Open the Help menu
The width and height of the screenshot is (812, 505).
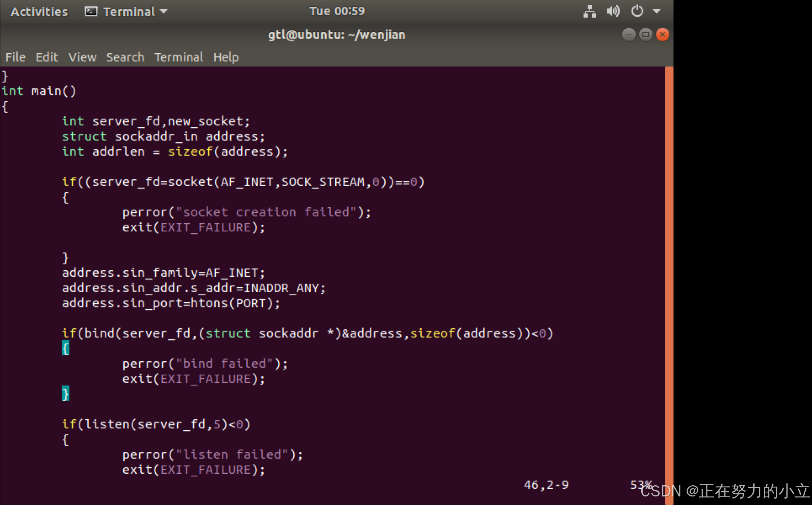(226, 57)
